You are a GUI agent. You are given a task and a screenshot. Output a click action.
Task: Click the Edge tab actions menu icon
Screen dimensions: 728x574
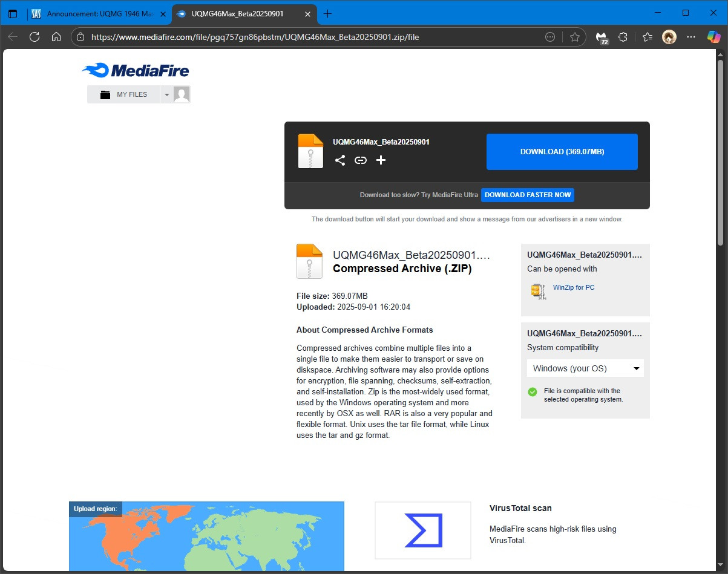pyautogui.click(x=13, y=13)
